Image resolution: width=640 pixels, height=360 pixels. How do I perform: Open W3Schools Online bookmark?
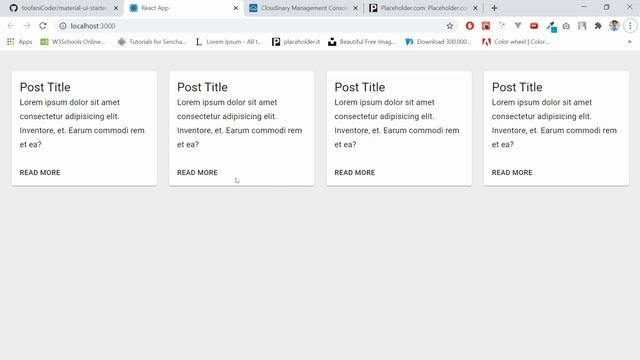click(73, 42)
